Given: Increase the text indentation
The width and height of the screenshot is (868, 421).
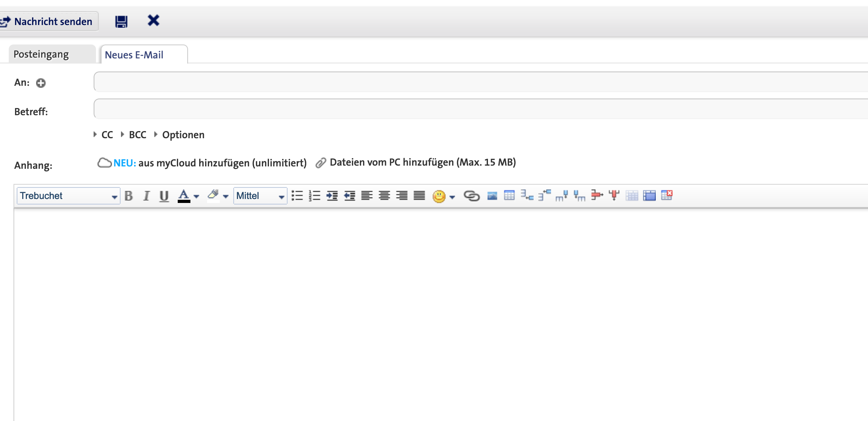Looking at the screenshot, I should [332, 195].
